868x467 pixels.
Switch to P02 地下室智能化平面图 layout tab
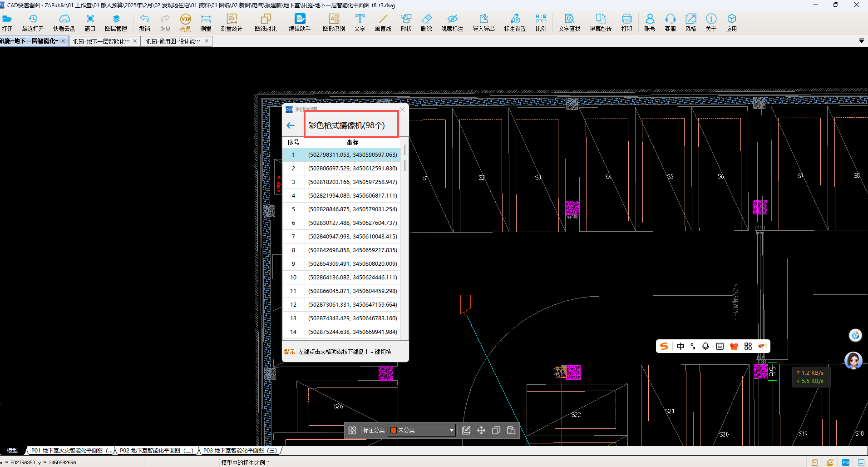156,451
